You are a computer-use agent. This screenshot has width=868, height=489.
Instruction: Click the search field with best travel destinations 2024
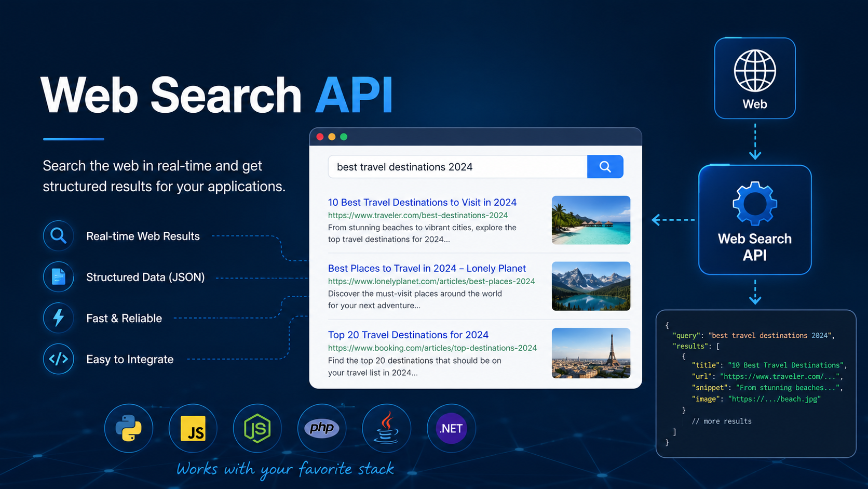point(458,167)
